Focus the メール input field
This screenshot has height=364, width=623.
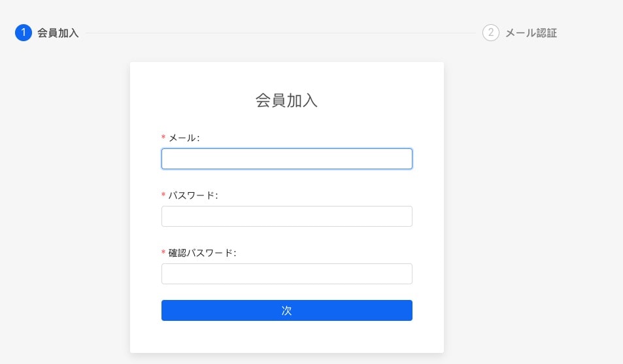point(287,159)
